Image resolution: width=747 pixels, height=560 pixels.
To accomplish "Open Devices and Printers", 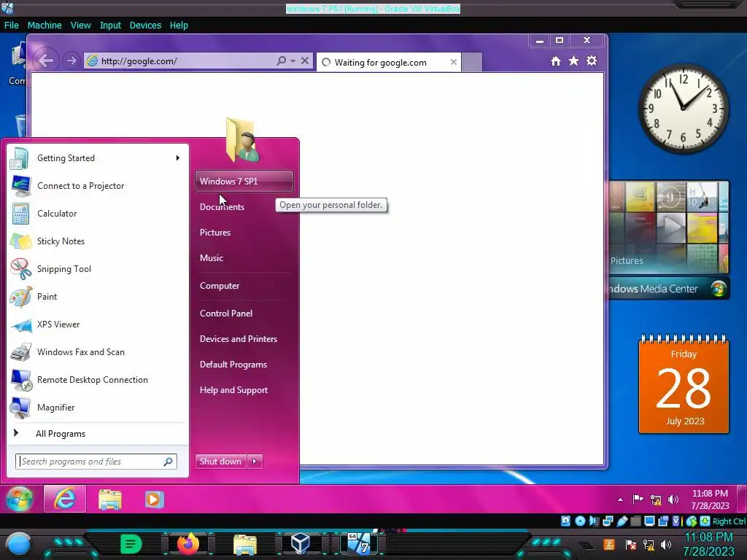I will pos(239,338).
